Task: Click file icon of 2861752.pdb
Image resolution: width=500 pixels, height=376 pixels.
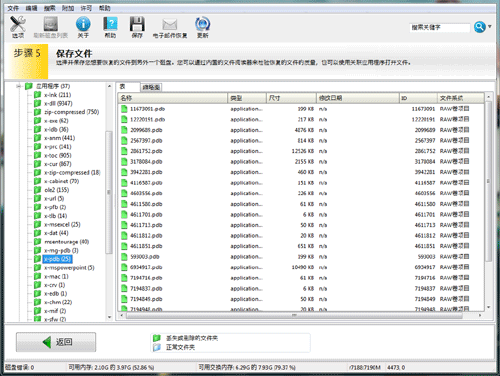Action: point(124,151)
